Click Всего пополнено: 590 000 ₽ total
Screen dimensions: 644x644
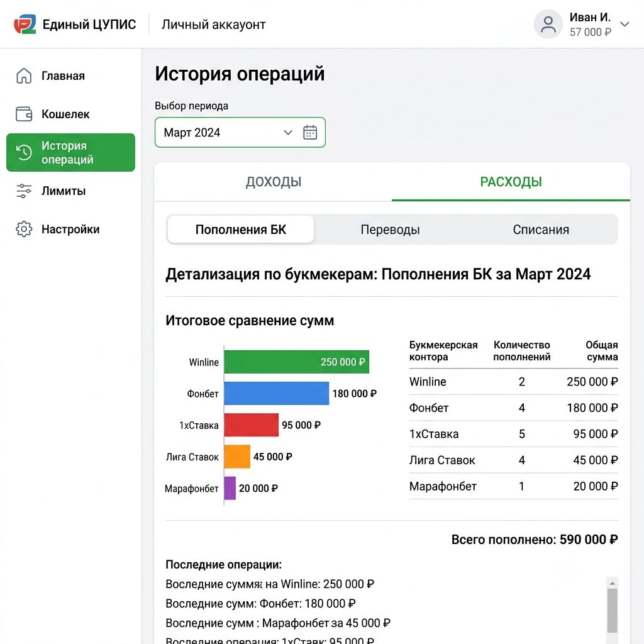[535, 539]
